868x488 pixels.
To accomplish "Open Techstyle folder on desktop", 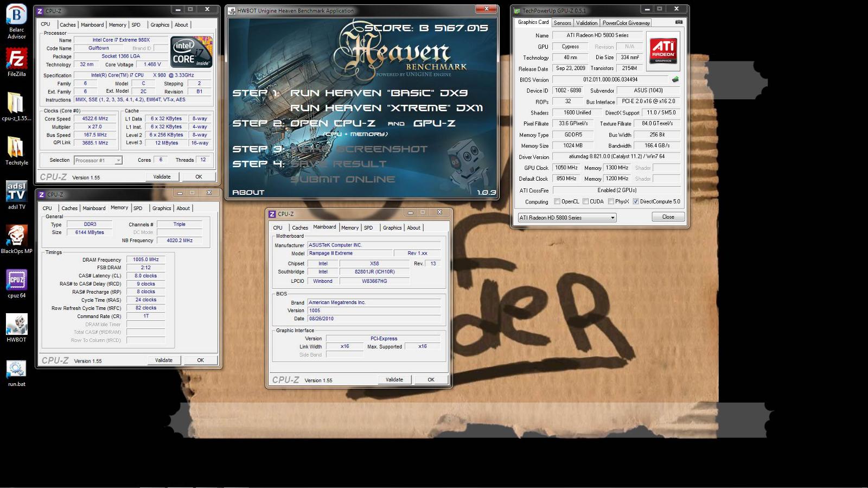I will (x=16, y=151).
